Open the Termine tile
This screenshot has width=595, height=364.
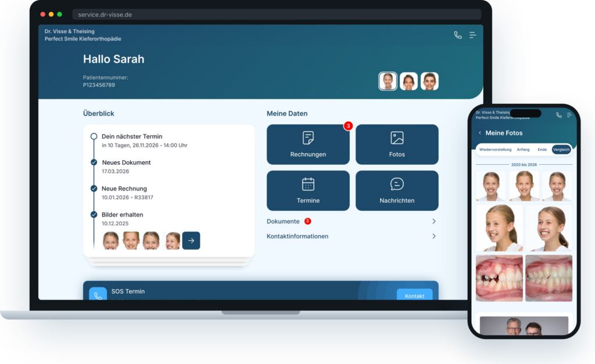308,191
